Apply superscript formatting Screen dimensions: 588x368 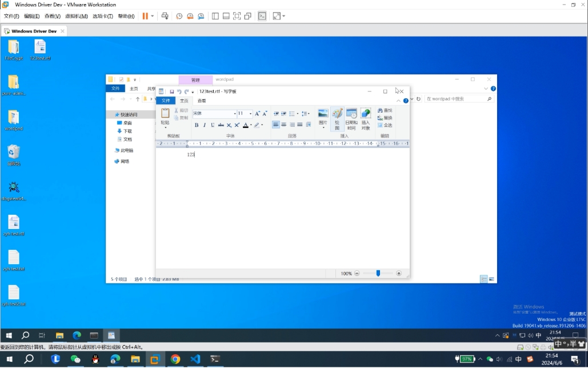(237, 125)
